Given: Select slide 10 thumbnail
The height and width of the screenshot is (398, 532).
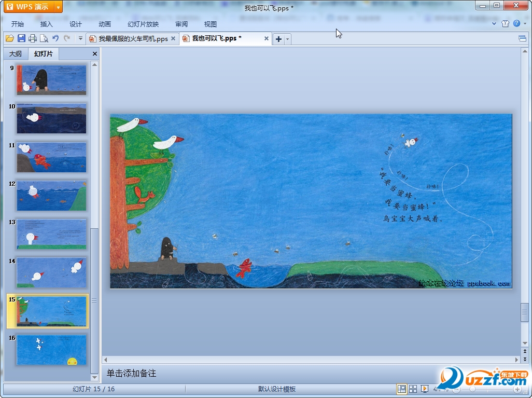Looking at the screenshot, I should pos(51,118).
